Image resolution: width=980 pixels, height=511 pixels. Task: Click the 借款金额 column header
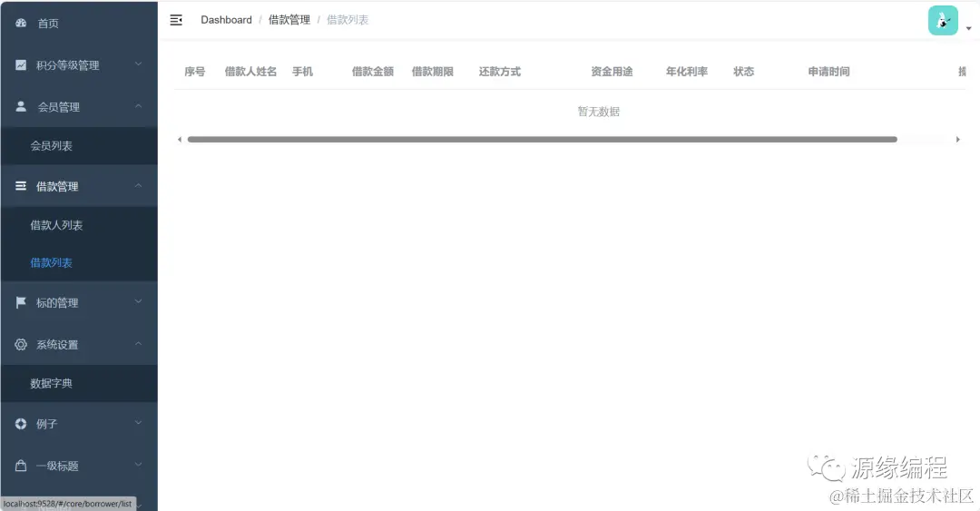coord(373,72)
